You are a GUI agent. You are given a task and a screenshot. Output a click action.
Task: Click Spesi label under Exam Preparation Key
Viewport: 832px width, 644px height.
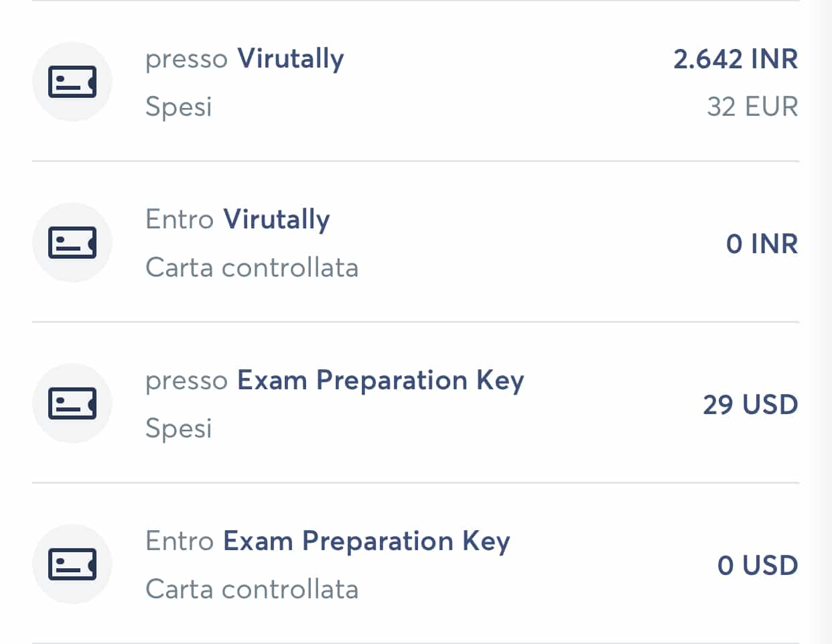(x=179, y=428)
